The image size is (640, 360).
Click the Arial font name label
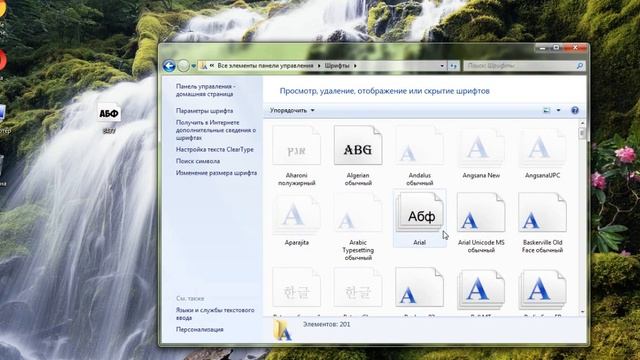pyautogui.click(x=419, y=242)
